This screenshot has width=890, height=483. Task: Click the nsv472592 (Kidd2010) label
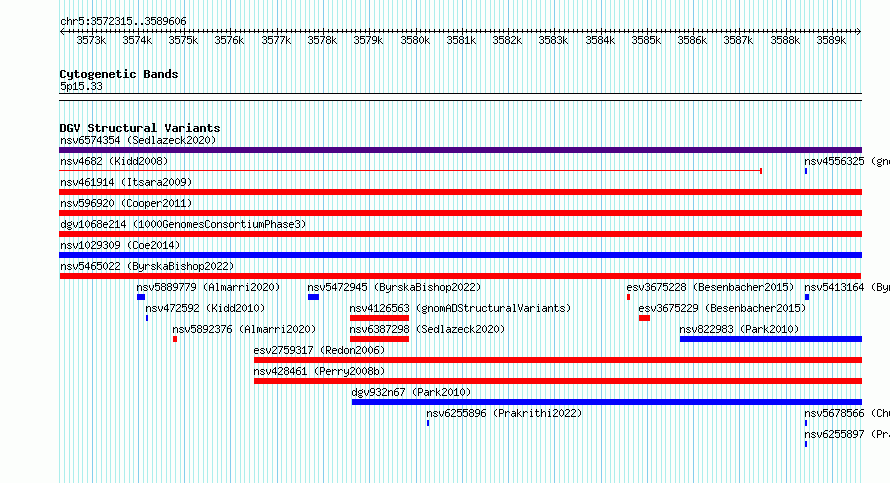click(x=205, y=308)
